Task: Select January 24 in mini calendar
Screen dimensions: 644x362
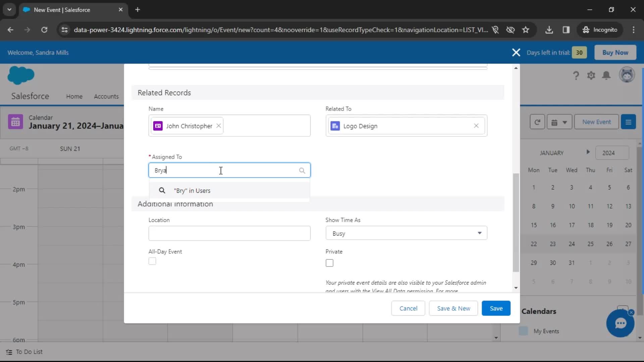Action: click(x=572, y=244)
